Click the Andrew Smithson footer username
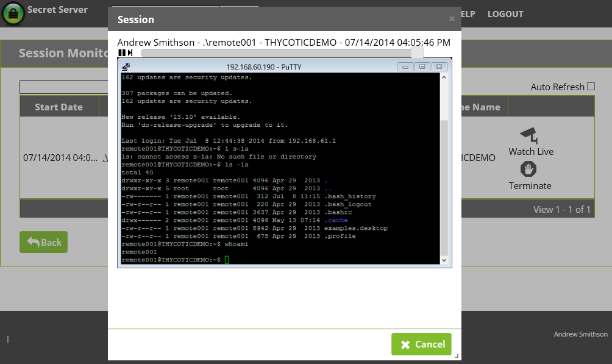 click(580, 334)
